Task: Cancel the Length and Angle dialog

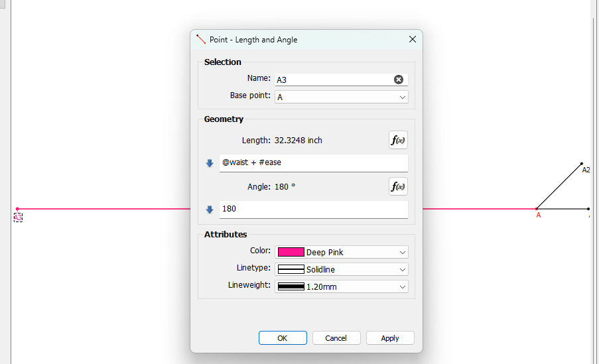Action: (x=336, y=338)
